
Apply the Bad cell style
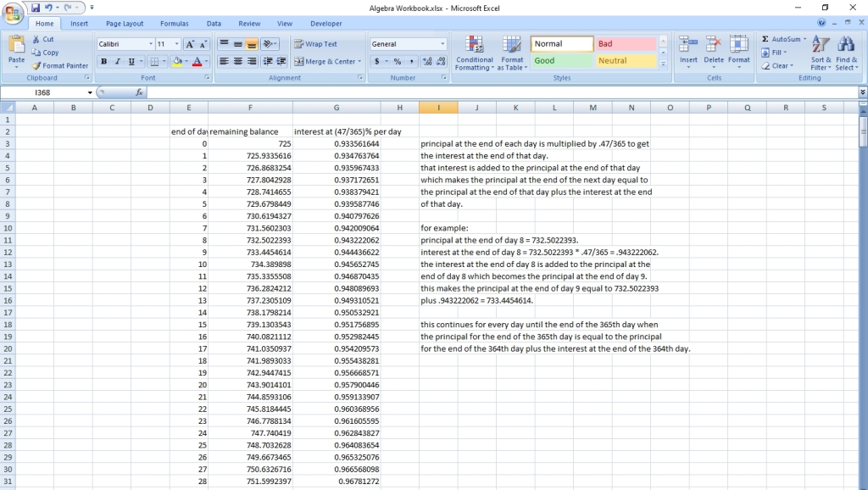626,44
